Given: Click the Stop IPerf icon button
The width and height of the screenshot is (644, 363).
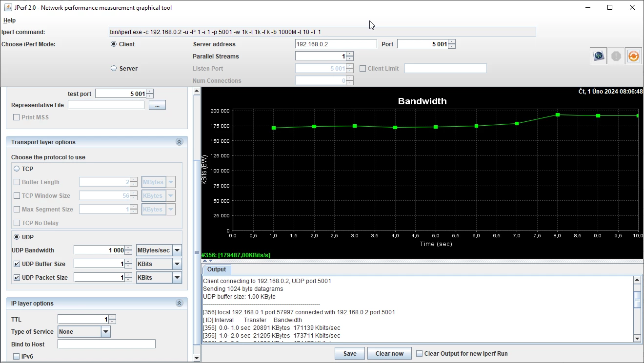Looking at the screenshot, I should (616, 56).
